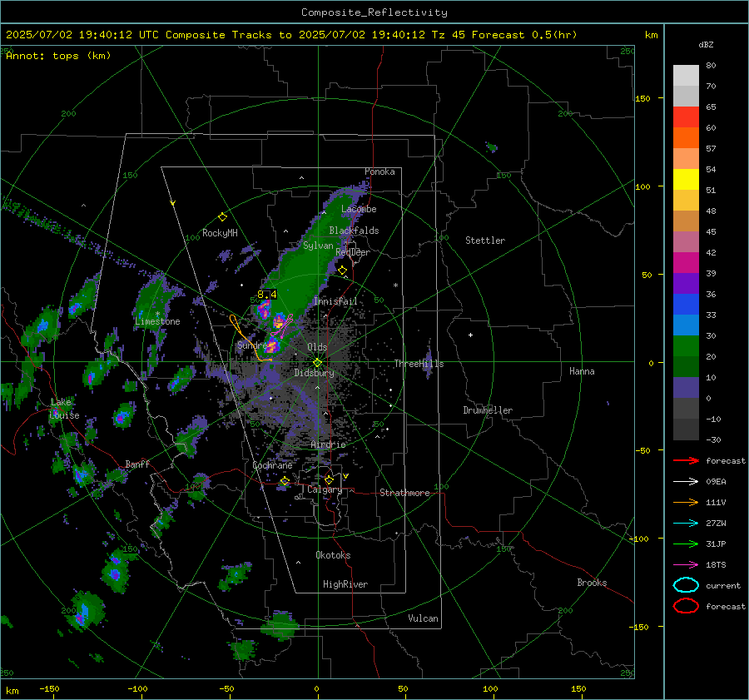This screenshot has height=700, width=749.
Task: Click the red forecast ellipse legend icon
Action: point(686,606)
